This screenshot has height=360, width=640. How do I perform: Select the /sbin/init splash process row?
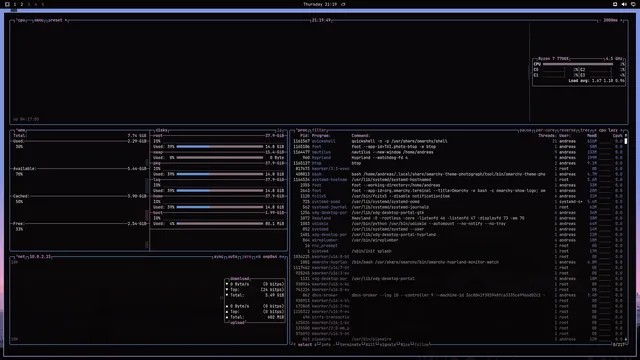tap(457, 251)
